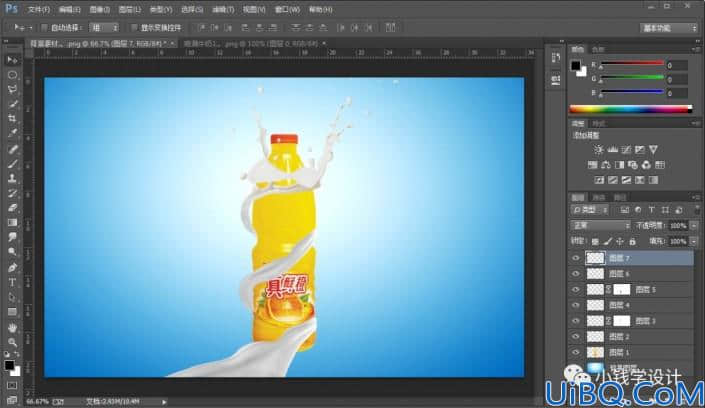705x408 pixels.
Task: Select the Eraser tool
Action: [x=12, y=208]
